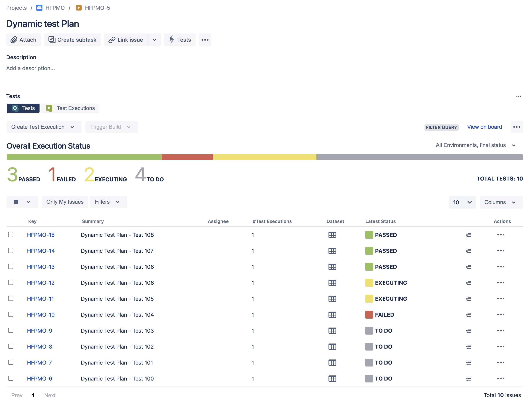This screenshot has height=407, width=532.
Task: Expand Filters dropdown
Action: coord(108,202)
